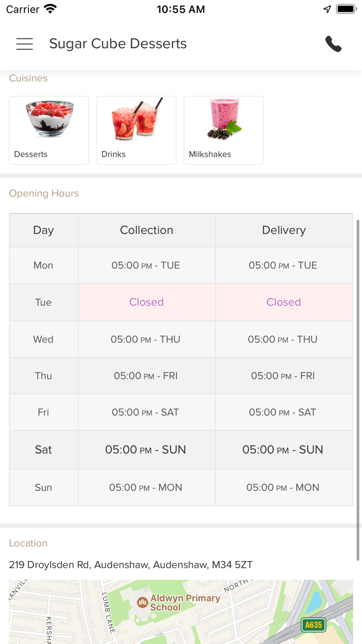This screenshot has height=644, width=362.
Task: Click the Sugar Cube Desserts title
Action: [118, 44]
